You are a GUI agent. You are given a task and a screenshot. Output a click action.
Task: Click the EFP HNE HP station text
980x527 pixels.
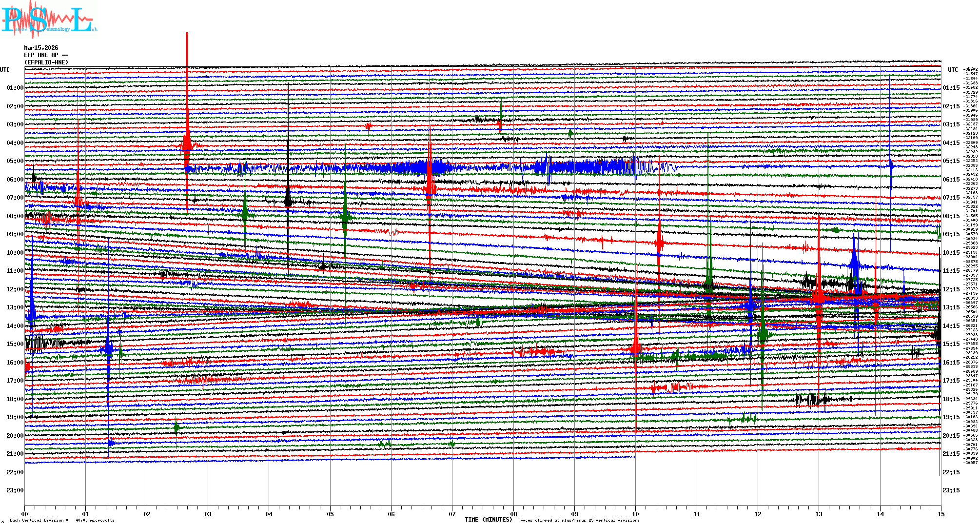46,55
